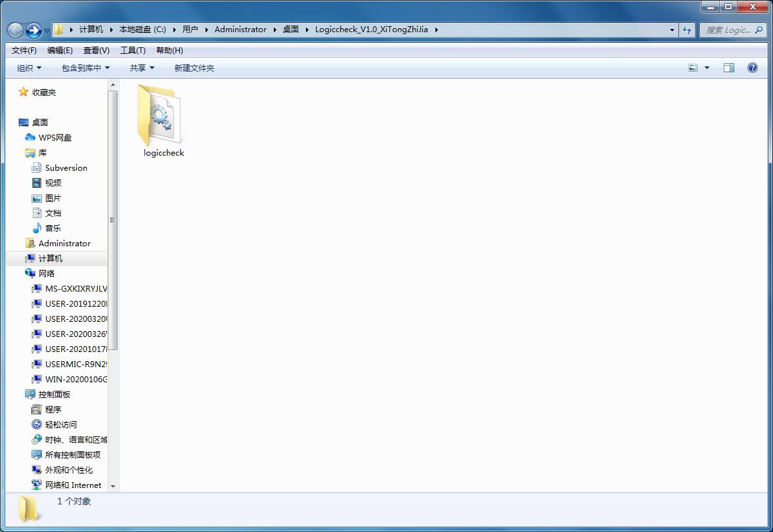The height and width of the screenshot is (532, 773).
Task: Click the status bar folder icon
Action: [x=29, y=509]
